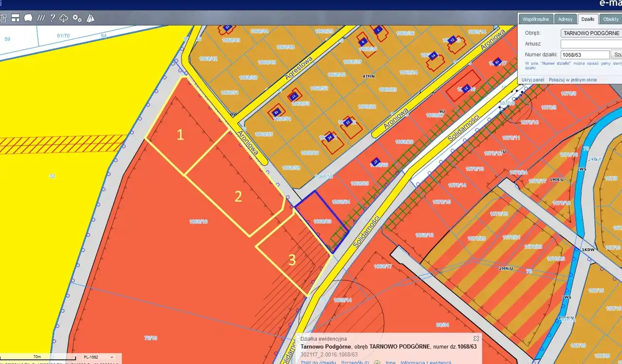This screenshot has width=622, height=364.
Task: Open the PL-1992 coordinate system dropdown
Action: (97, 357)
